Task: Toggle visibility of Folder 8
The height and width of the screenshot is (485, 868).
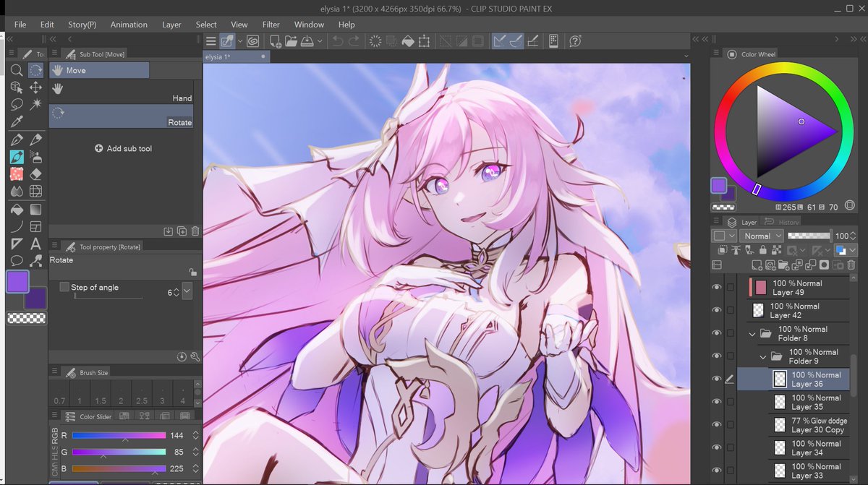Action: point(717,333)
